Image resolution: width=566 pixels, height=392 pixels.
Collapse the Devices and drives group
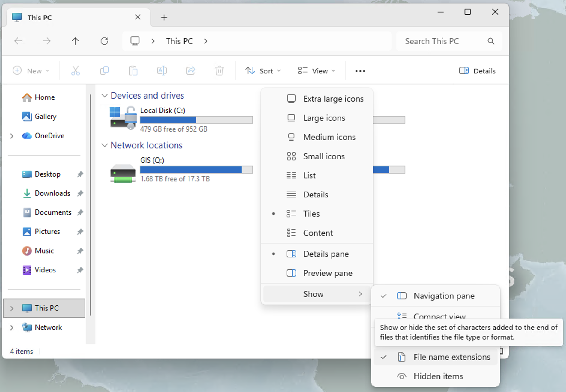click(x=105, y=96)
